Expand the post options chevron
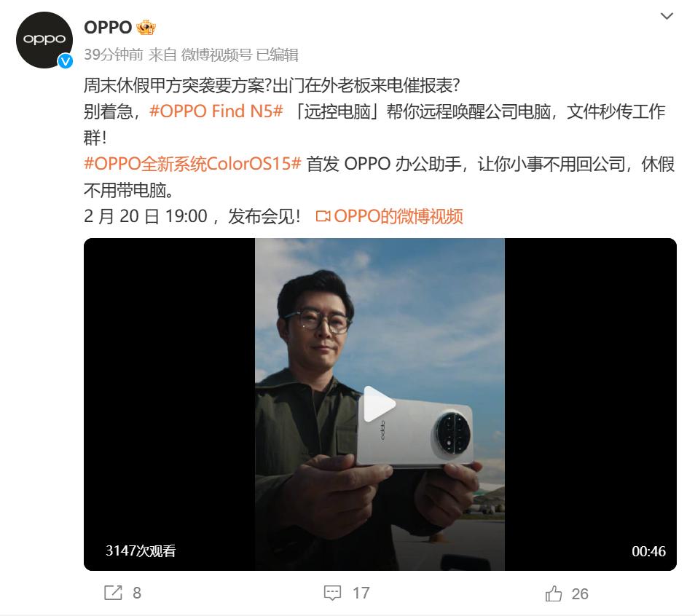This screenshot has width=695, height=616. (667, 17)
